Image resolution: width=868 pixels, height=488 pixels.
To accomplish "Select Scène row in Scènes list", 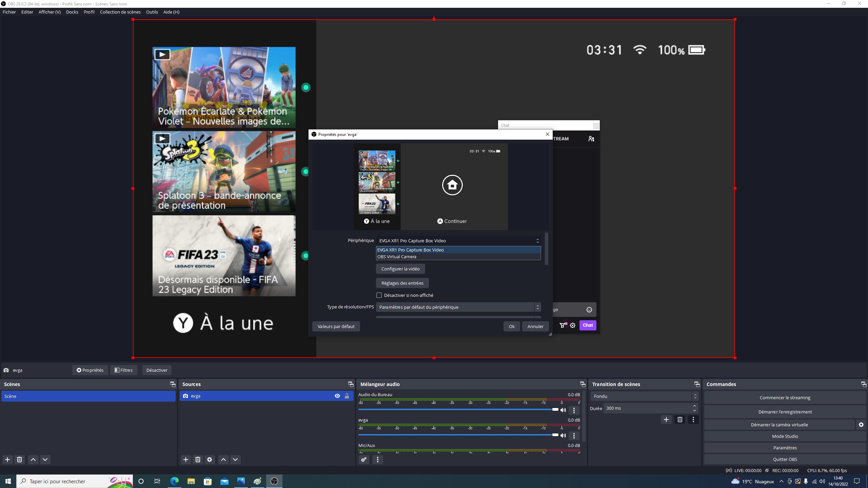I will [88, 396].
